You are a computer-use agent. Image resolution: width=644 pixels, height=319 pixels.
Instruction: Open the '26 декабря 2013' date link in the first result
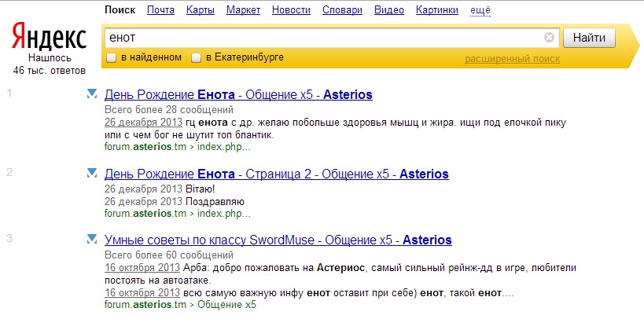point(143,123)
